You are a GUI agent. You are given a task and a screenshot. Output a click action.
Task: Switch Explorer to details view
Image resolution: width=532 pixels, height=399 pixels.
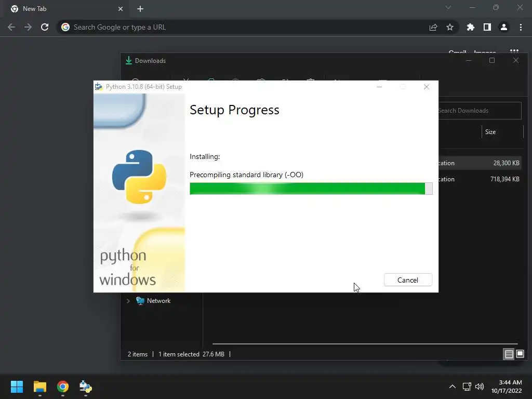(509, 354)
